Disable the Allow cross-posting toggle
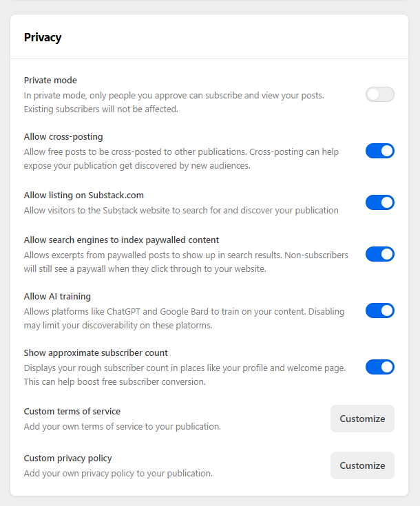Image resolution: width=420 pixels, height=506 pixels. point(379,151)
